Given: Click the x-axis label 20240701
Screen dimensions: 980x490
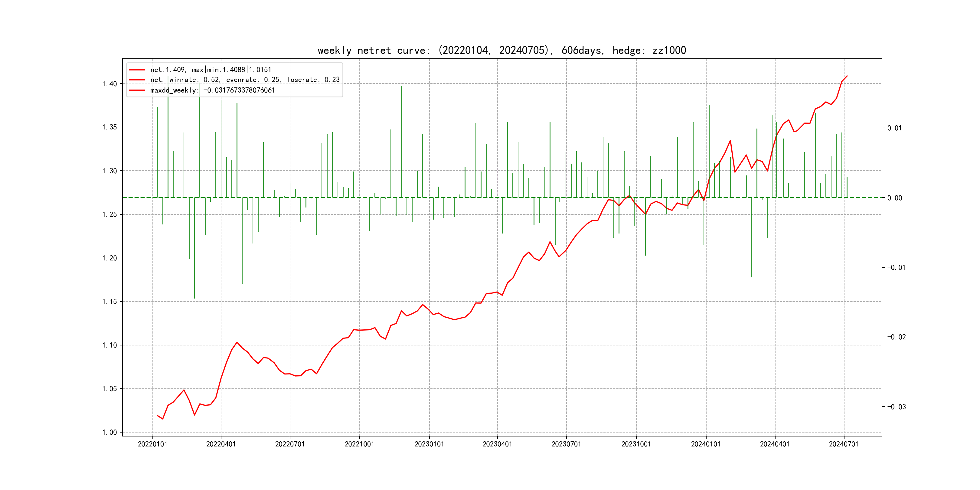Looking at the screenshot, I should [843, 444].
